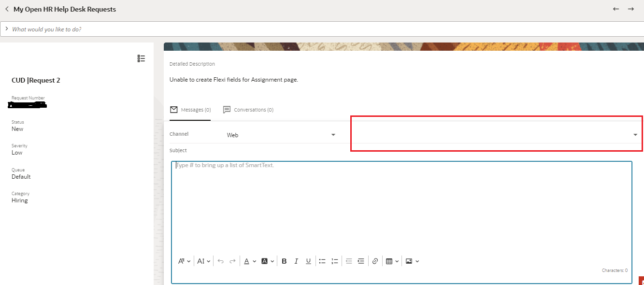Expand the highlighted empty dropdown field
The width and height of the screenshot is (644, 285).
pos(634,134)
